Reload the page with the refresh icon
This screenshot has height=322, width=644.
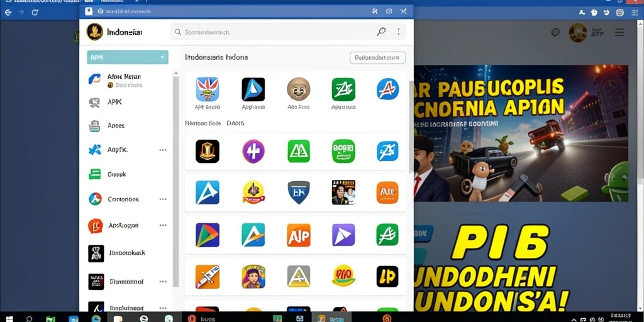coord(35,13)
